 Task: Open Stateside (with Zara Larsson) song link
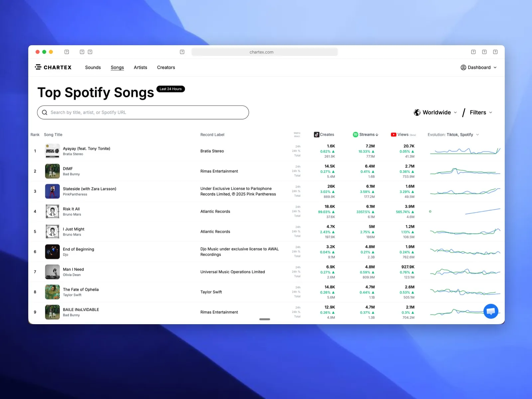click(89, 189)
